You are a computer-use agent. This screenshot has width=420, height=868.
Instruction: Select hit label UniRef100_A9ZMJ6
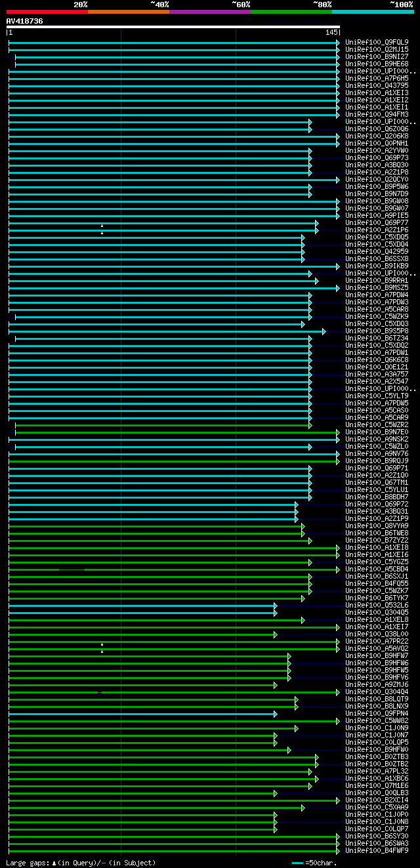pos(377,684)
